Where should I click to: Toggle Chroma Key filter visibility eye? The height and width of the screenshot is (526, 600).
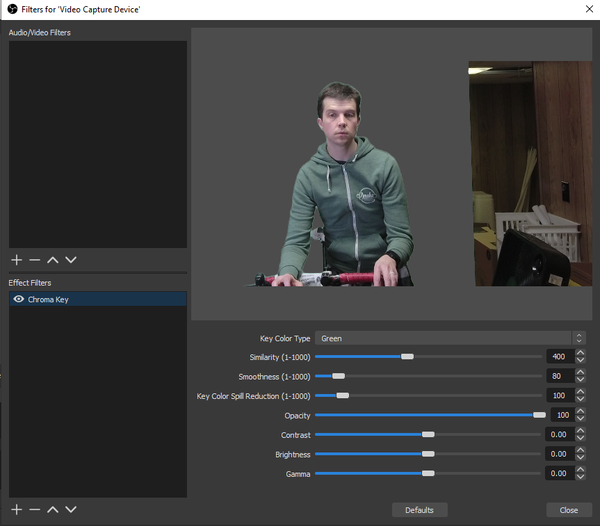click(x=18, y=299)
